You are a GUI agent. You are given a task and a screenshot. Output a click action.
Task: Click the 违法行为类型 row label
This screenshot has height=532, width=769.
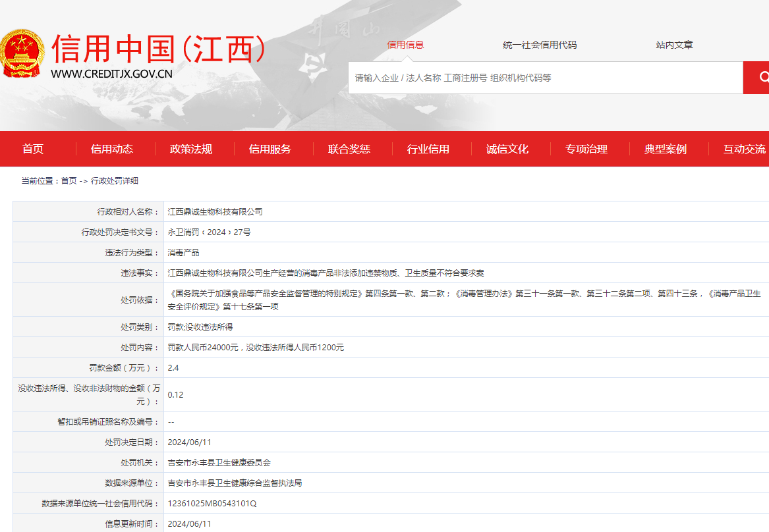pyautogui.click(x=132, y=253)
